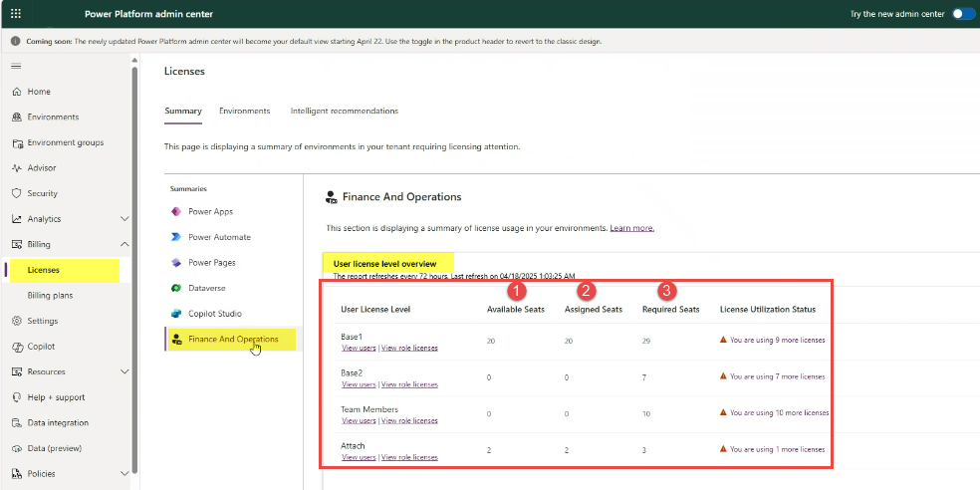
Task: Click the Required Seats column header
Action: pos(670,309)
